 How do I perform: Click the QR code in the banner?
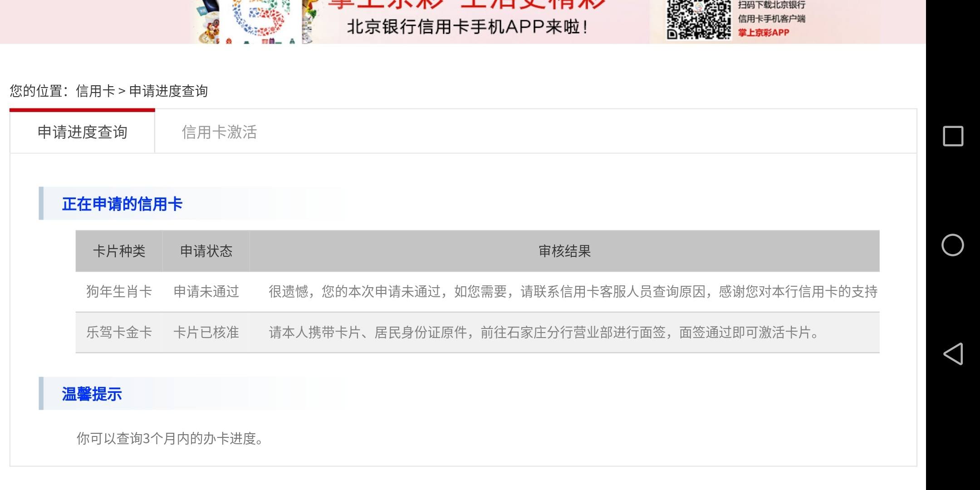[x=699, y=20]
